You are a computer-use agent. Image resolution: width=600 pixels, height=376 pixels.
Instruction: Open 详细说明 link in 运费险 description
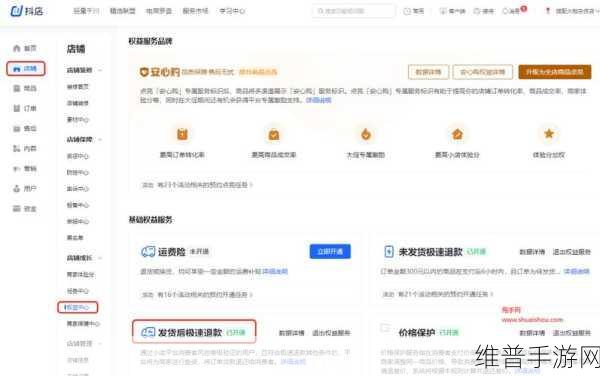click(x=275, y=272)
